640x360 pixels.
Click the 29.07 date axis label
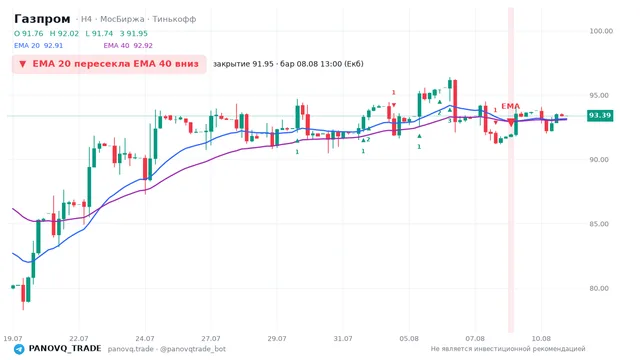277,338
